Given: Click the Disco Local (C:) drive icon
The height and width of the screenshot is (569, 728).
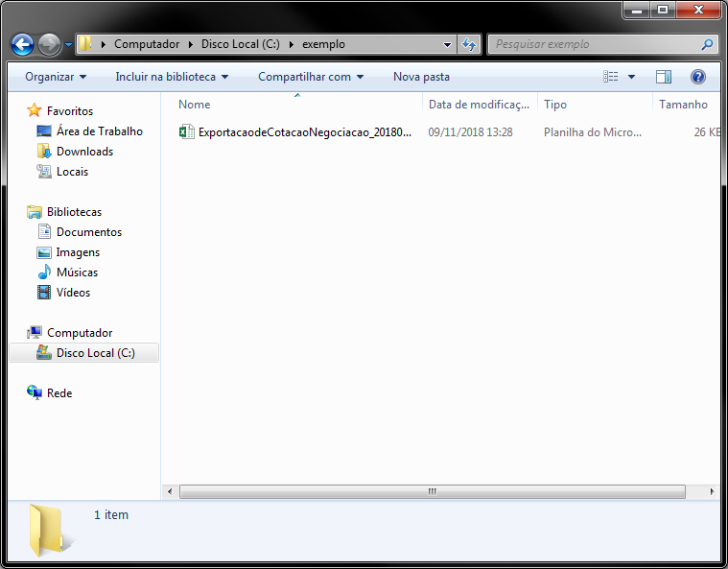Looking at the screenshot, I should point(44,352).
